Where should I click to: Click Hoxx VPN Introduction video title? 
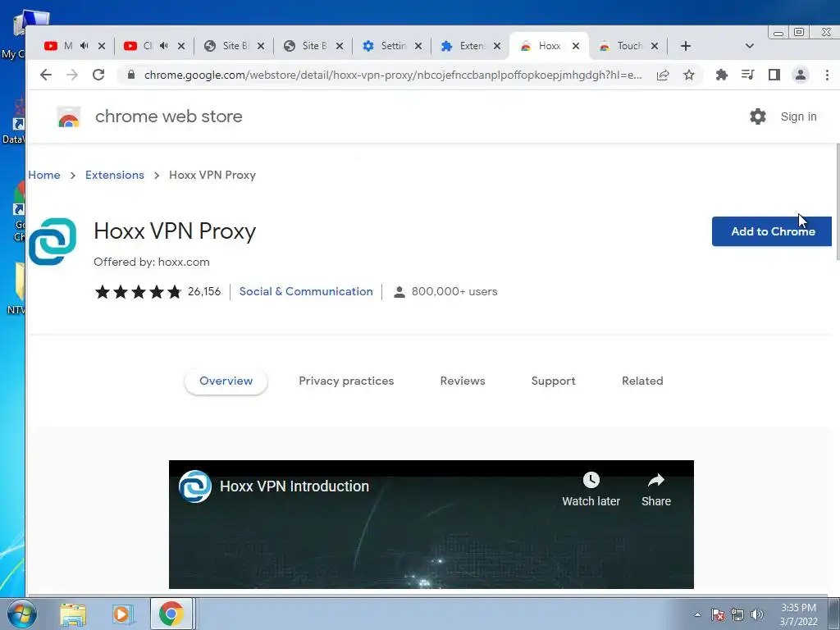[x=294, y=486]
